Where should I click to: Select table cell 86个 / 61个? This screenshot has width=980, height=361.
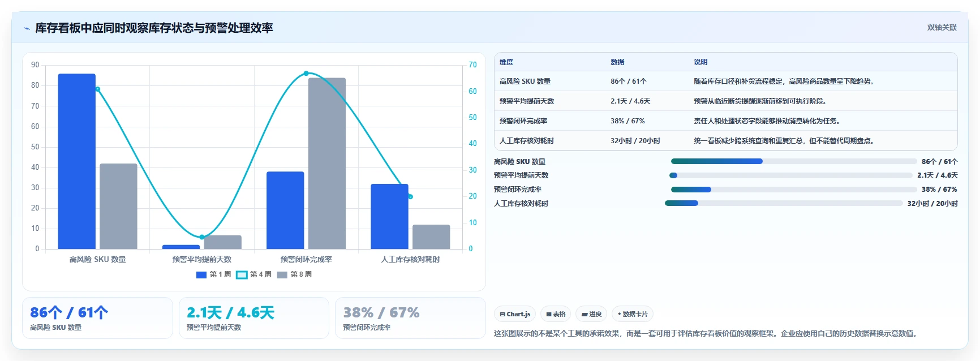tap(629, 81)
